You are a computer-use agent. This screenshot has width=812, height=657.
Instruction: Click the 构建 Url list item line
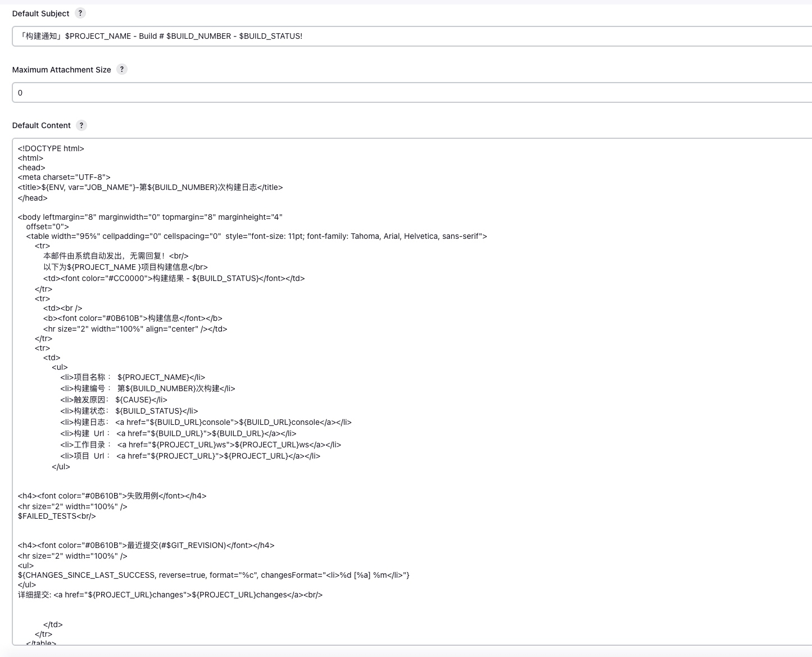179,433
